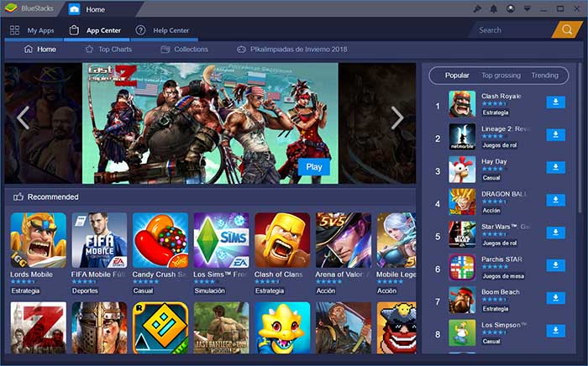Open Hay Day chicken icon

pos(462,170)
